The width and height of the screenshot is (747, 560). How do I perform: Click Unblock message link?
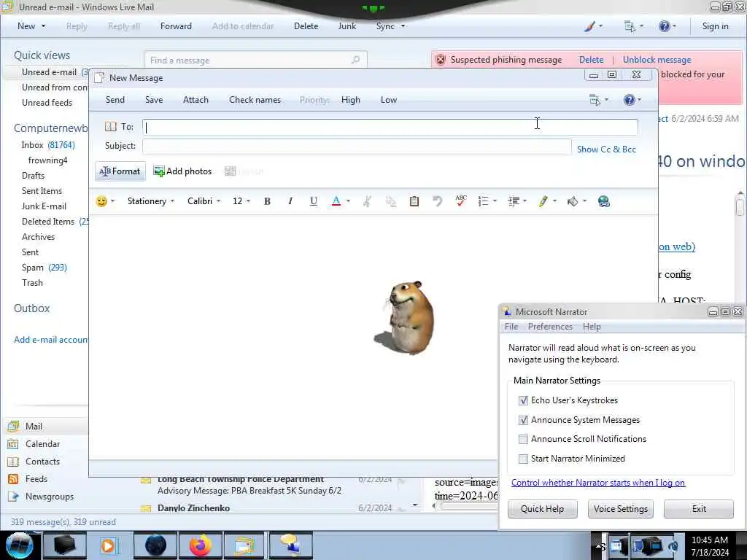point(657,60)
